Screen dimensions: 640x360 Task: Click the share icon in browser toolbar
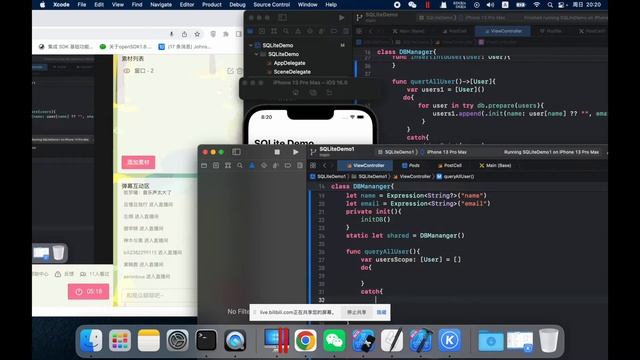tap(184, 34)
